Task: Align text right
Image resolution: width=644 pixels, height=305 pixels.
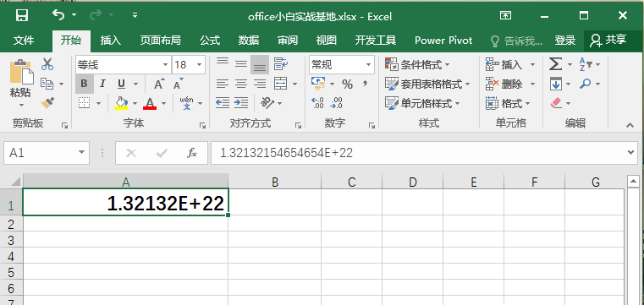Action: [x=260, y=84]
